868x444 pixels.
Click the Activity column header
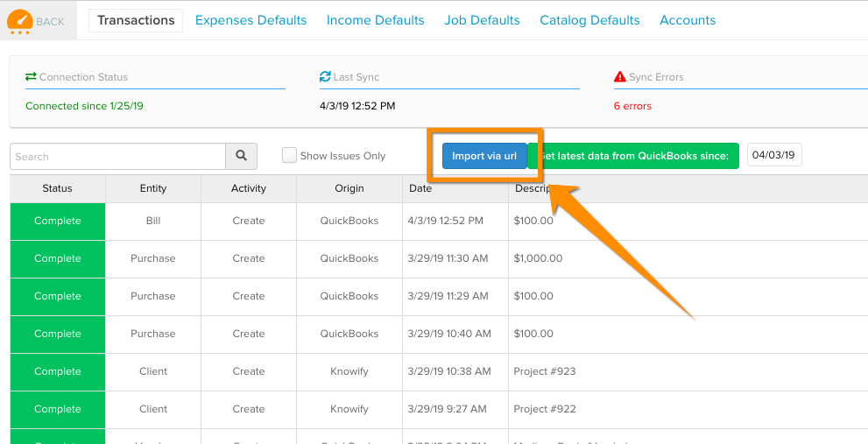pos(249,188)
